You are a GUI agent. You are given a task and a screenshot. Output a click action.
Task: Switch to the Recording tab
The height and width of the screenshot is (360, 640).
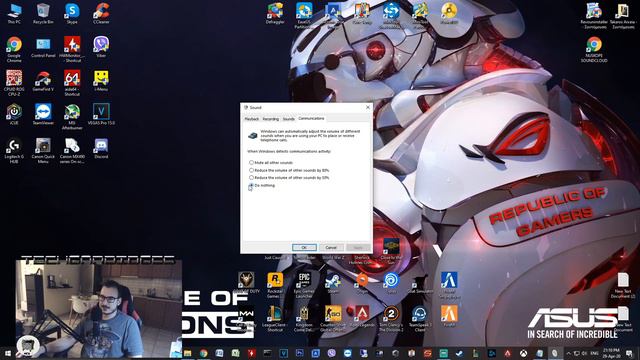pos(270,119)
